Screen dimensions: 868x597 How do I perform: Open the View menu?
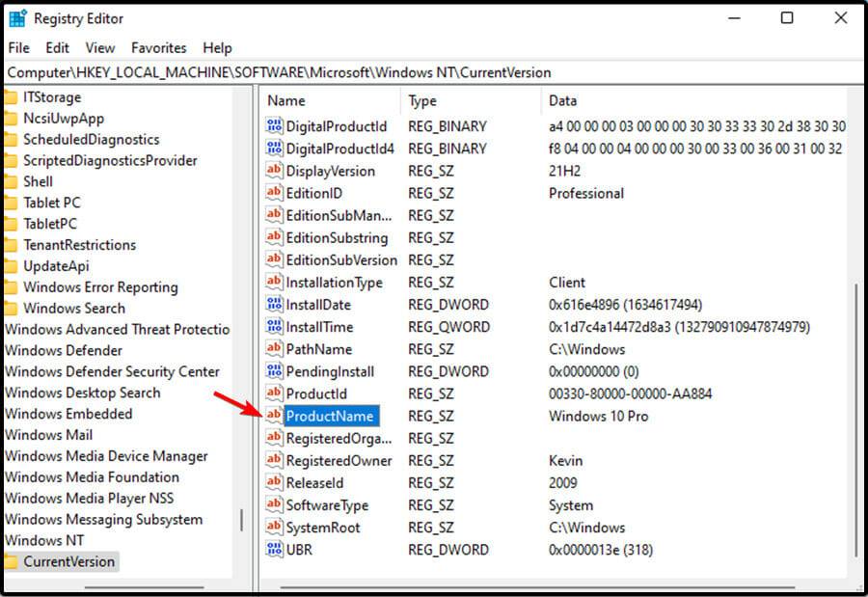(99, 47)
